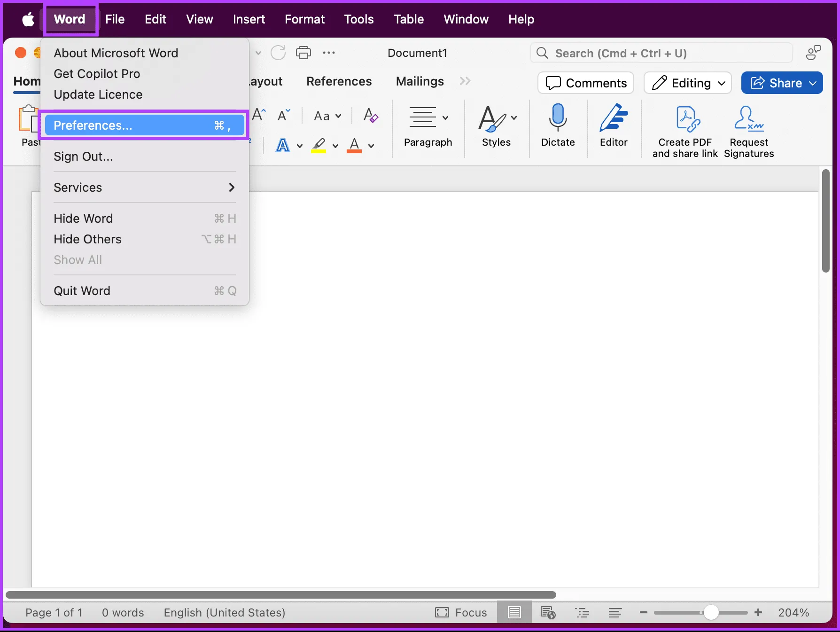
Task: Click Create PDF and share link icon
Action: pos(687,118)
